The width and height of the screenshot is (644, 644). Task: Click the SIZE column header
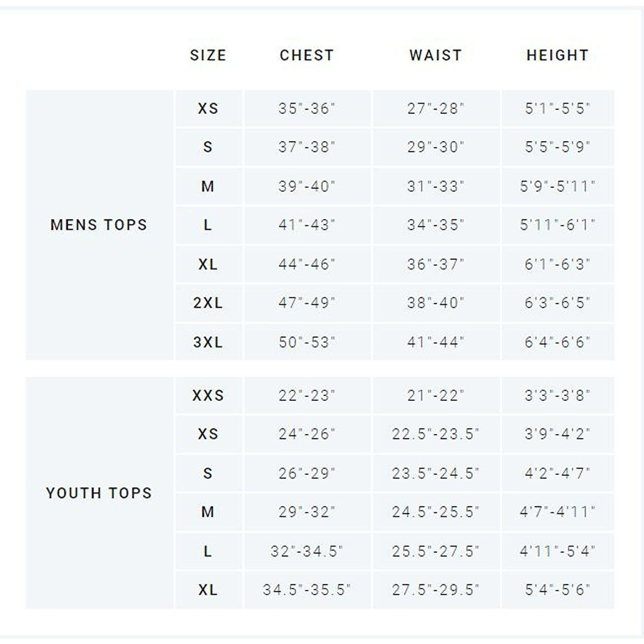[208, 55]
